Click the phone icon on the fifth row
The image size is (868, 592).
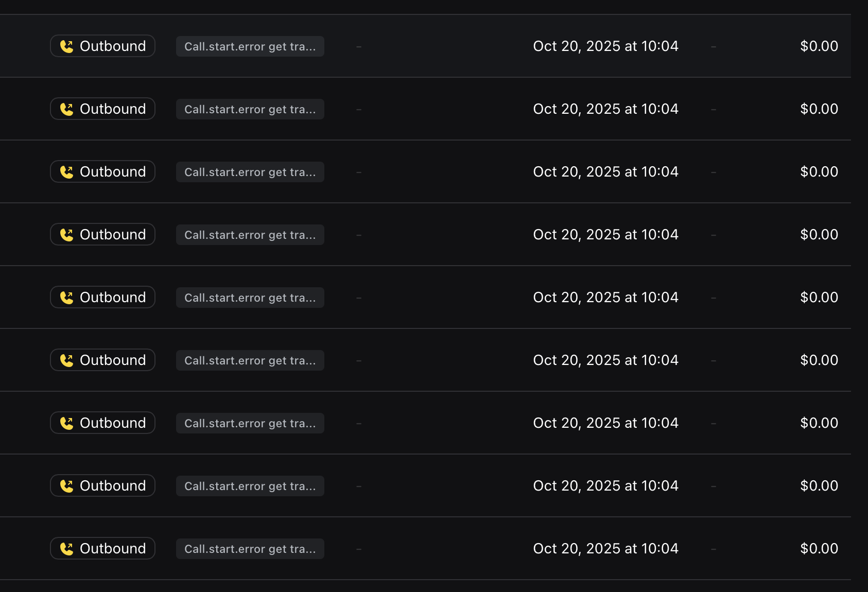click(x=66, y=297)
